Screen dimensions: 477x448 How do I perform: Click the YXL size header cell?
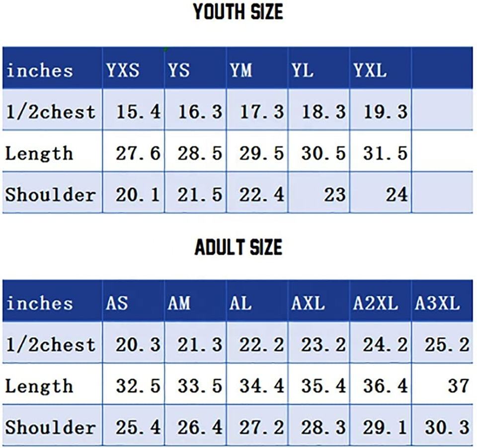coord(370,70)
